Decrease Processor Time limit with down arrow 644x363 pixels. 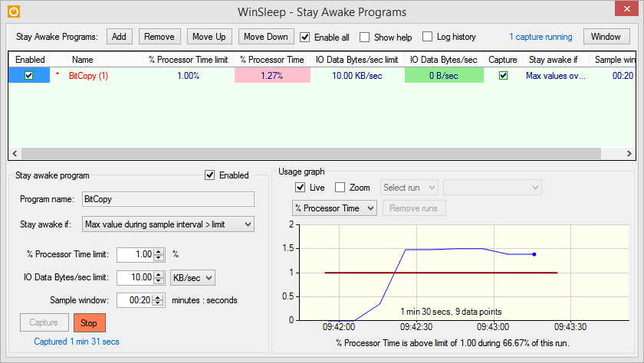click(159, 257)
